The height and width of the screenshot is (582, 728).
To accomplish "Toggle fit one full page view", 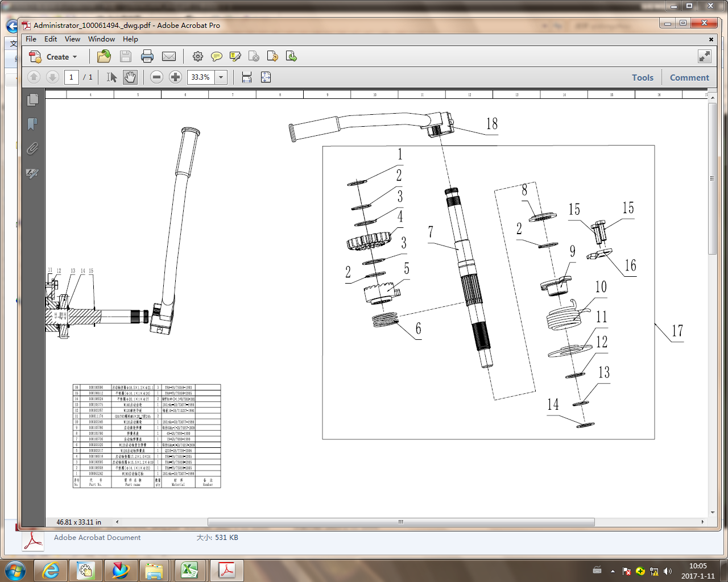I will point(266,77).
